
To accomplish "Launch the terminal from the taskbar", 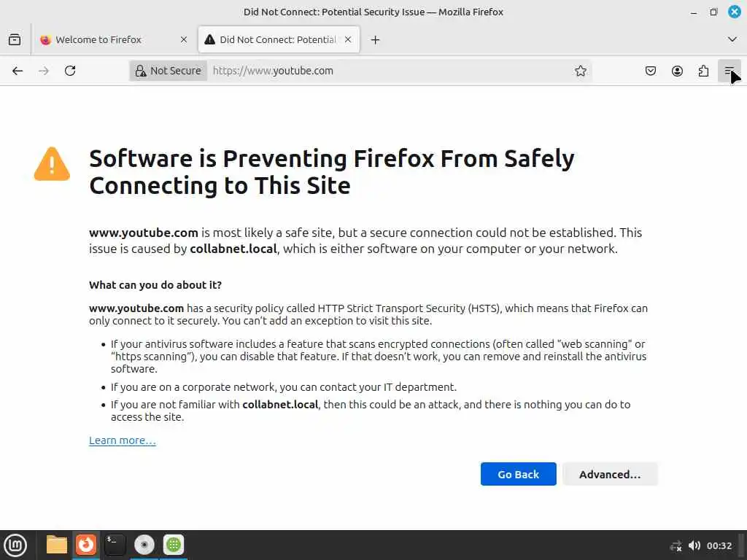I will point(115,545).
